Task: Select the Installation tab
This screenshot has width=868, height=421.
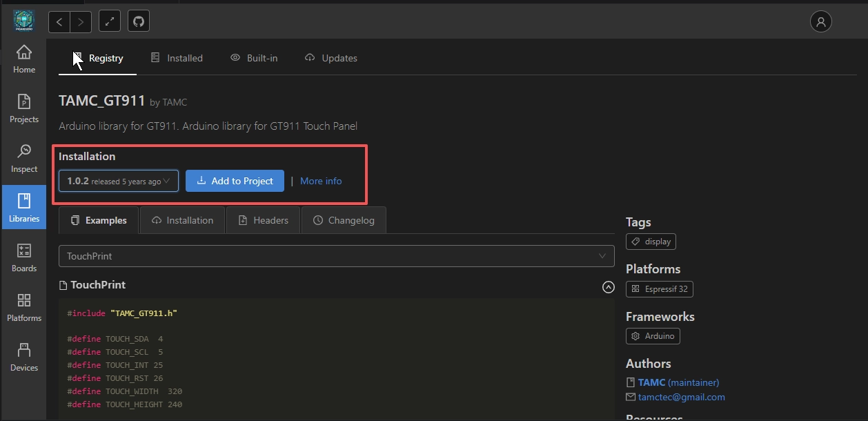Action: click(182, 220)
